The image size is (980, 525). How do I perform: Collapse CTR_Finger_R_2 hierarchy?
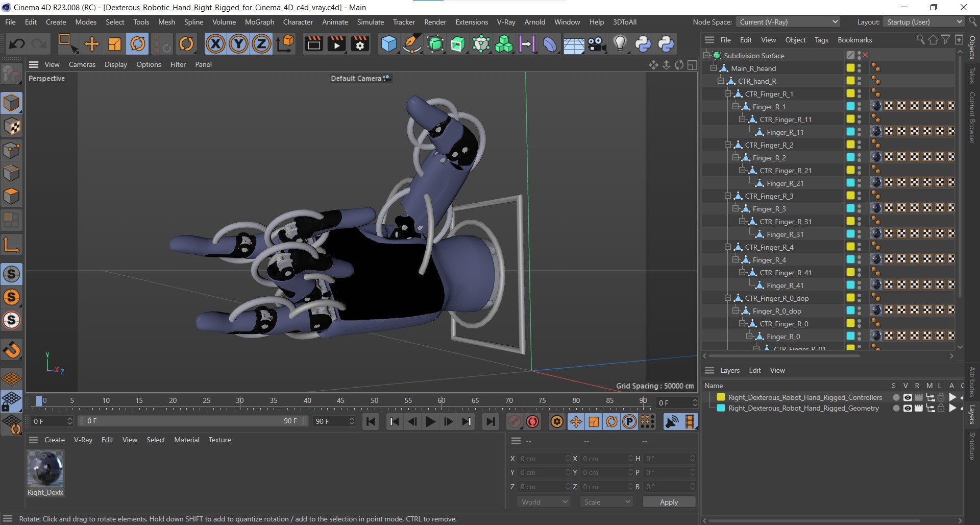tap(728, 145)
